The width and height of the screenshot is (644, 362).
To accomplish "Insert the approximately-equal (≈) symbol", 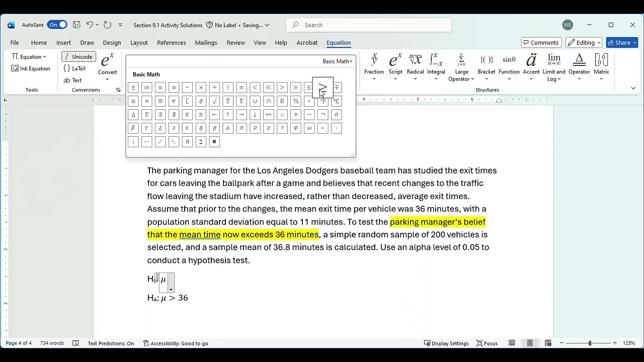I will (x=147, y=101).
